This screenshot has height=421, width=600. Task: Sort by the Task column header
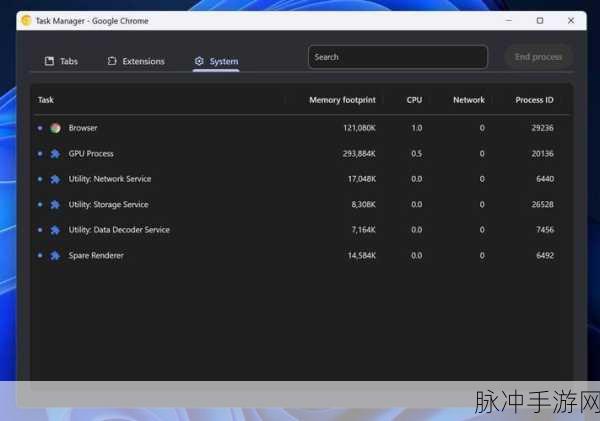click(x=46, y=100)
